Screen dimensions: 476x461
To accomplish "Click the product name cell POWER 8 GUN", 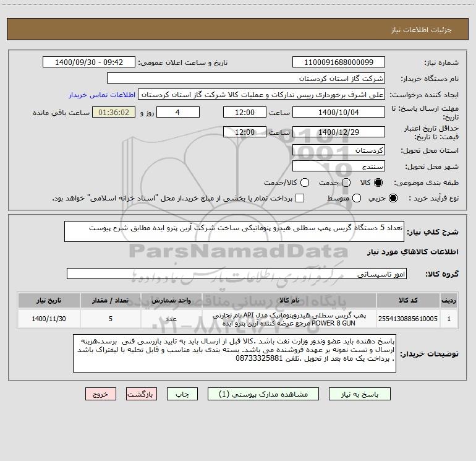I will (x=289, y=319).
